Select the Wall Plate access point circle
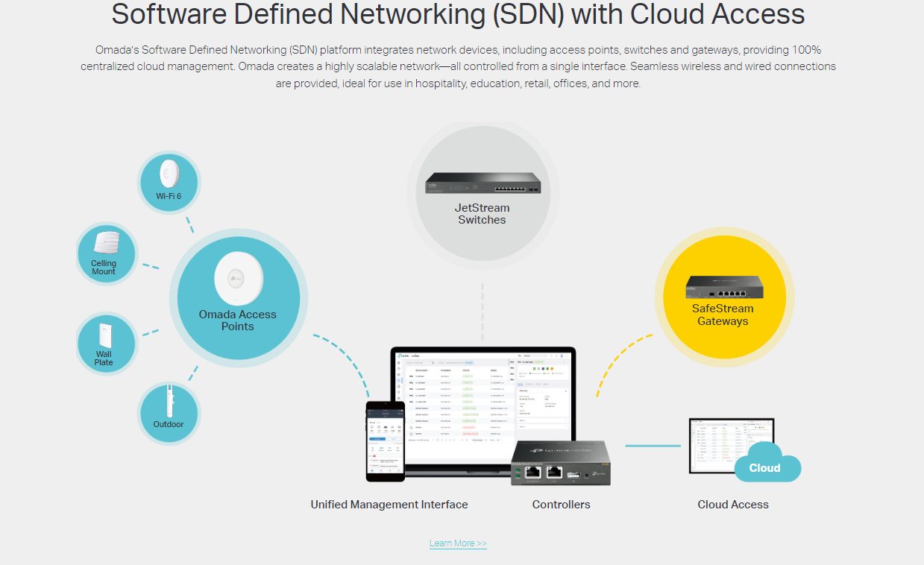 tap(107, 344)
